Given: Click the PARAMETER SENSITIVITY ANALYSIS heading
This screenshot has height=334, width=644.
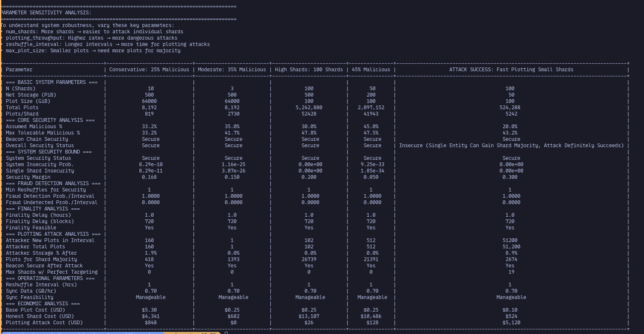Looking at the screenshot, I should [46, 13].
